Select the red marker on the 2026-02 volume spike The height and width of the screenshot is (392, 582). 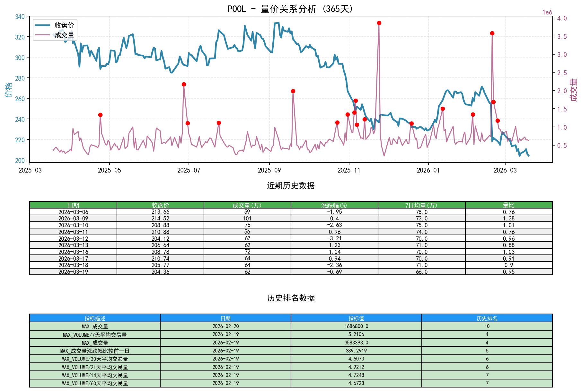492,33
